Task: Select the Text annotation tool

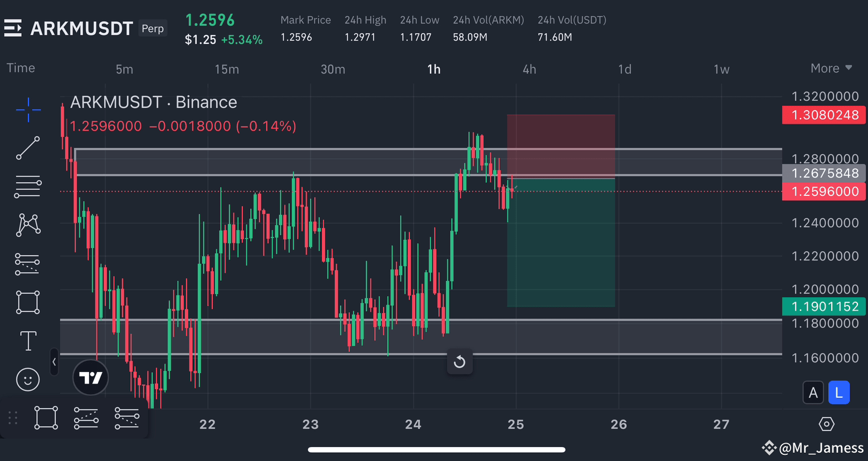Action: [28, 340]
